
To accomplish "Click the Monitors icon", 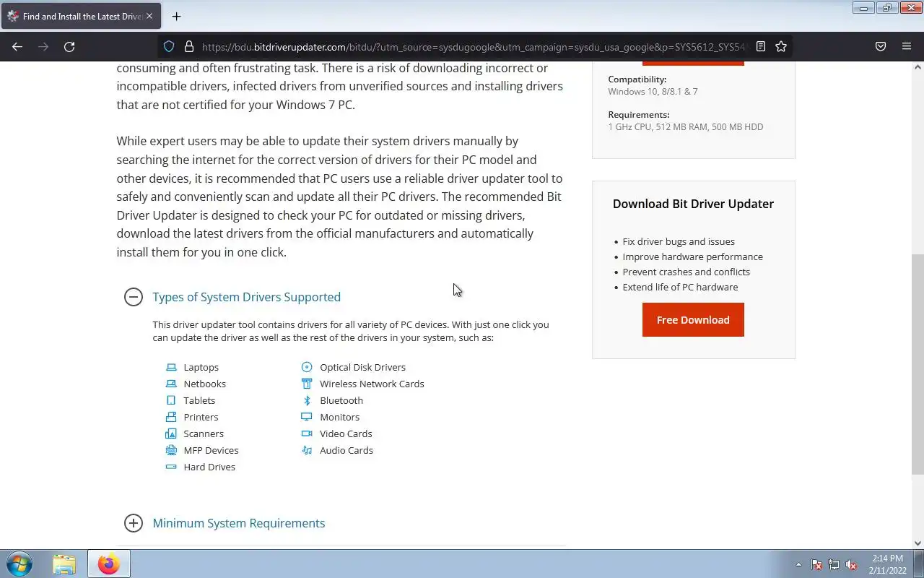I will (307, 417).
